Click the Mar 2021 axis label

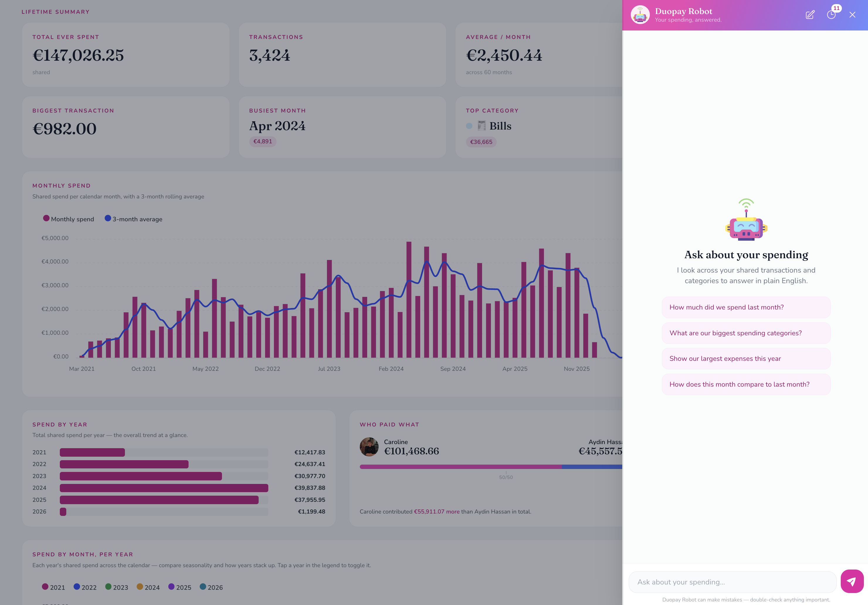coord(82,369)
